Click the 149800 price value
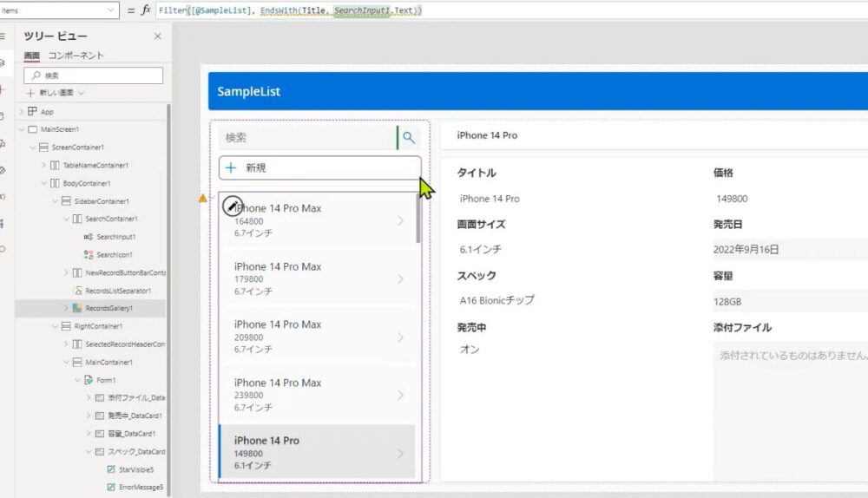The width and height of the screenshot is (868, 498). click(x=731, y=199)
